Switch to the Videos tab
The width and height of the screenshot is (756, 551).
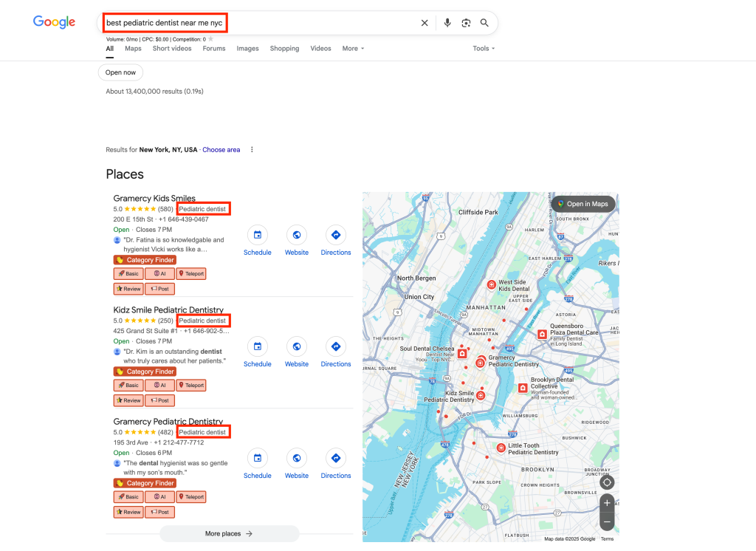click(x=320, y=48)
